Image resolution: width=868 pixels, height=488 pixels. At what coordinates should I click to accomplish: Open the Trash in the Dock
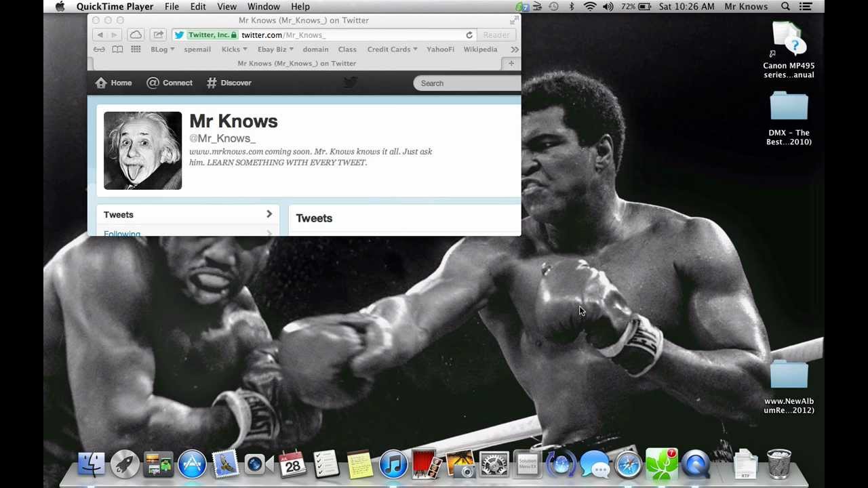(x=779, y=464)
